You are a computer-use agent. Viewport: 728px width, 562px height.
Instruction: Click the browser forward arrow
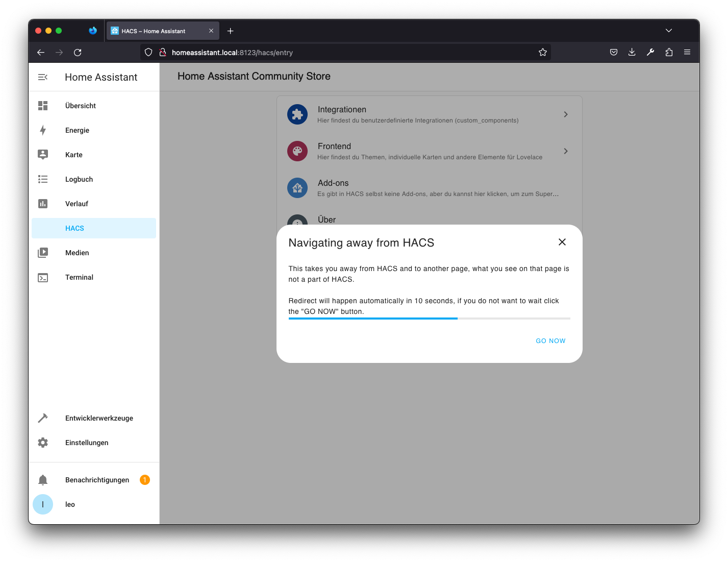(x=59, y=52)
